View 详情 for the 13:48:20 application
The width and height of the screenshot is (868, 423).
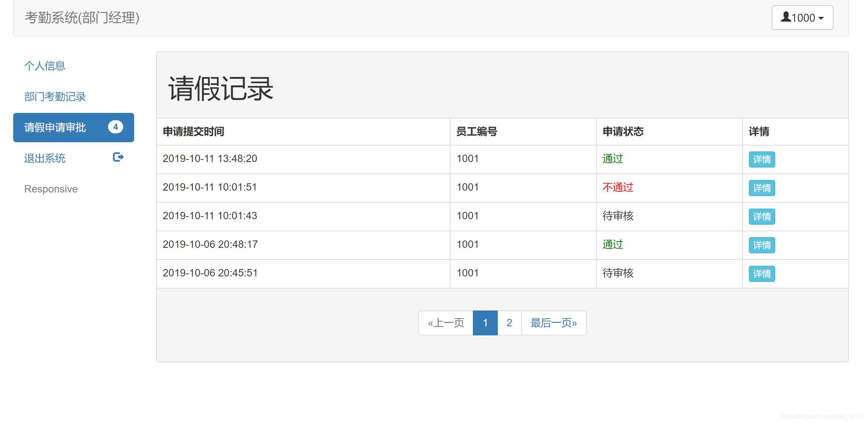[x=762, y=159]
